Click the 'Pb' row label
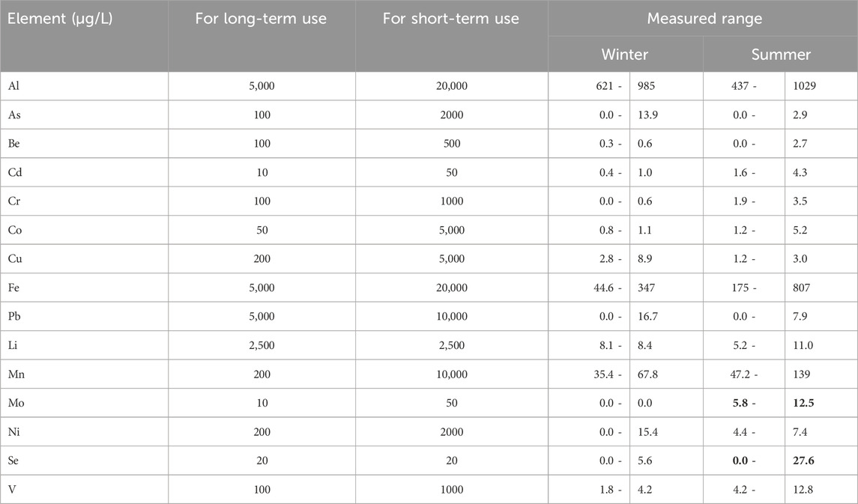 tap(14, 317)
